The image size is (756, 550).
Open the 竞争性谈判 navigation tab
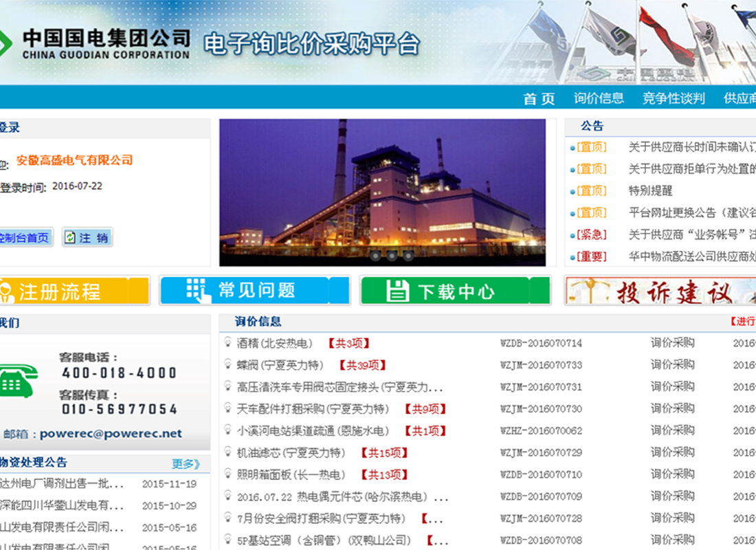[x=674, y=98]
